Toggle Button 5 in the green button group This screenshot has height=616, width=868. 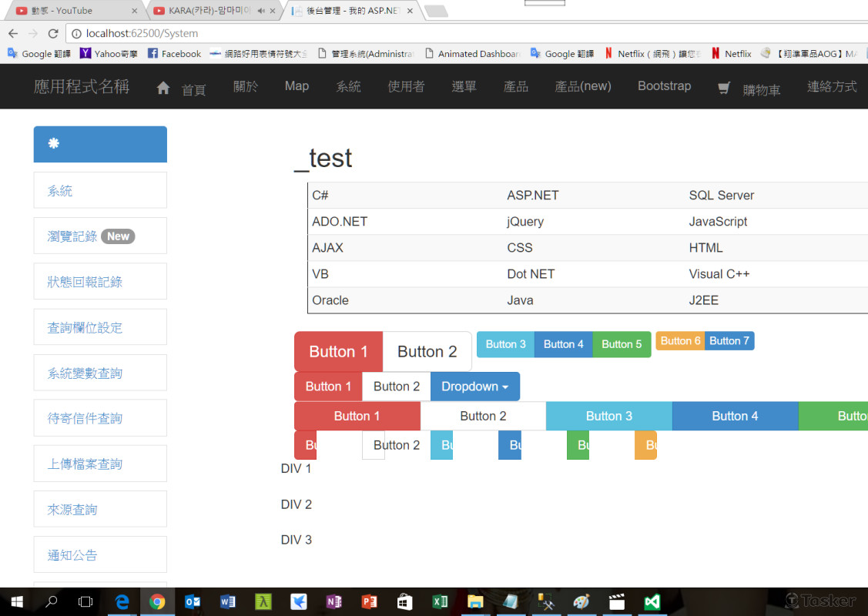pos(622,345)
